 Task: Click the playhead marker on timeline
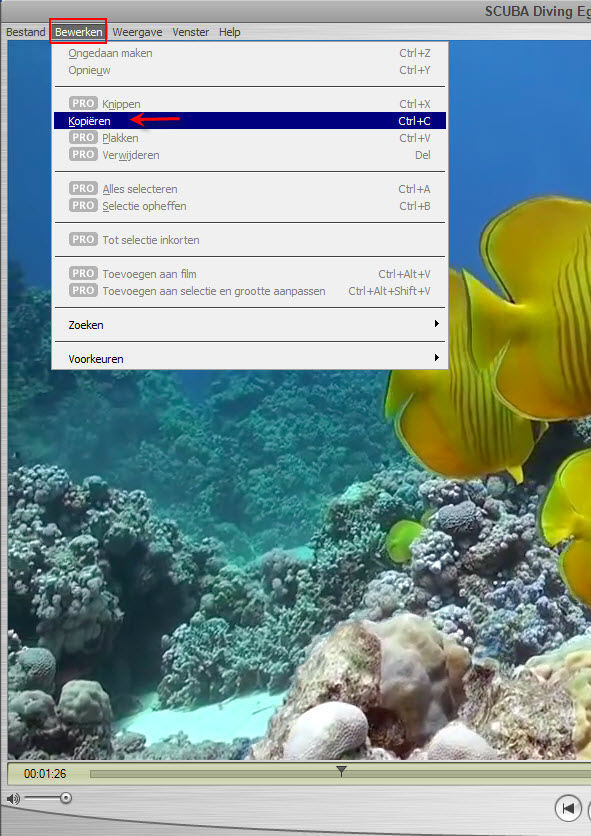pyautogui.click(x=341, y=770)
